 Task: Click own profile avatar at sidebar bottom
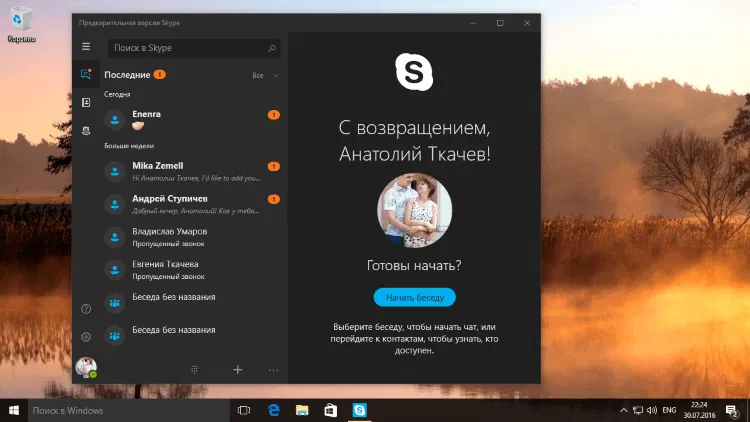tap(86, 367)
